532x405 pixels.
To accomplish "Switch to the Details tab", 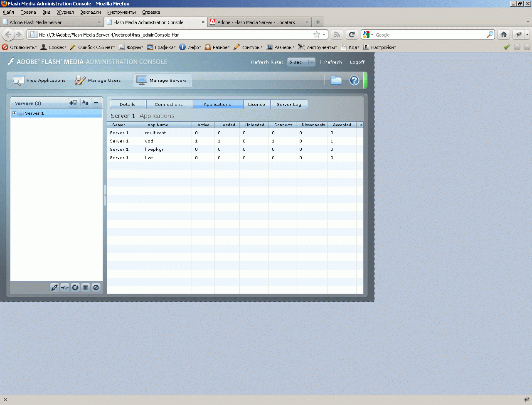I will (x=128, y=104).
